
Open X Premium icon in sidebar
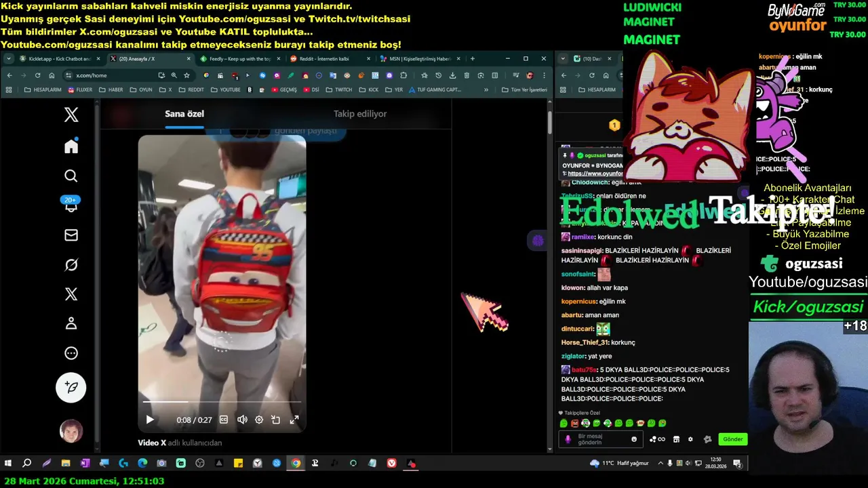pos(71,294)
